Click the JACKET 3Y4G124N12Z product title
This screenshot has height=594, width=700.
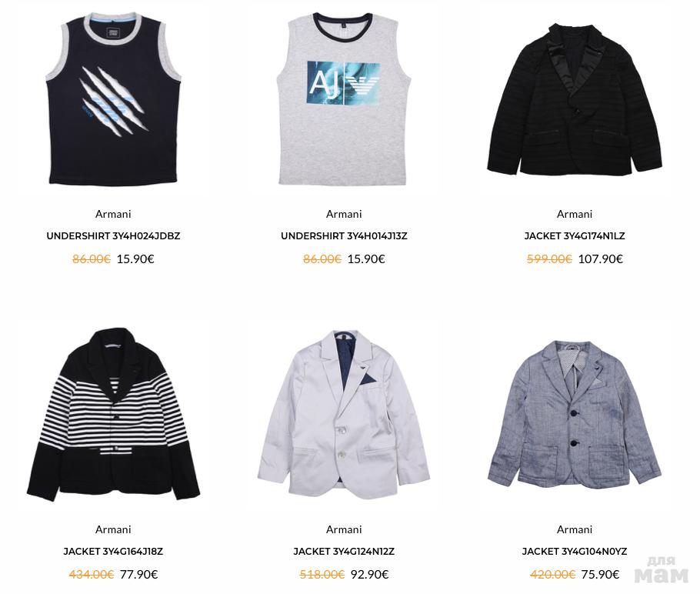[344, 551]
